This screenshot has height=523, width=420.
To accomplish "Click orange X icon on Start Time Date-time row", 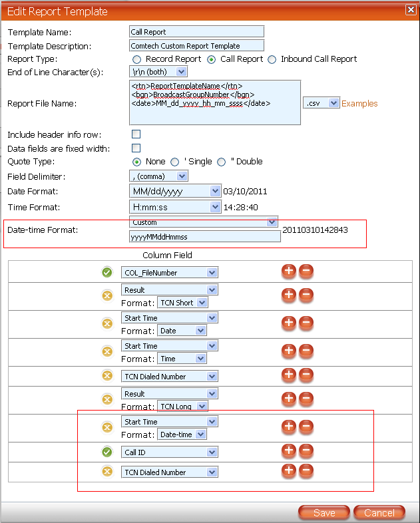I will pos(107,427).
